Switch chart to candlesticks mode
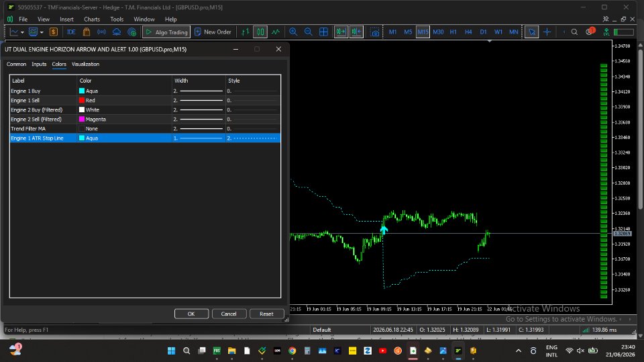Viewport: 644px width, 362px height. coord(260,32)
